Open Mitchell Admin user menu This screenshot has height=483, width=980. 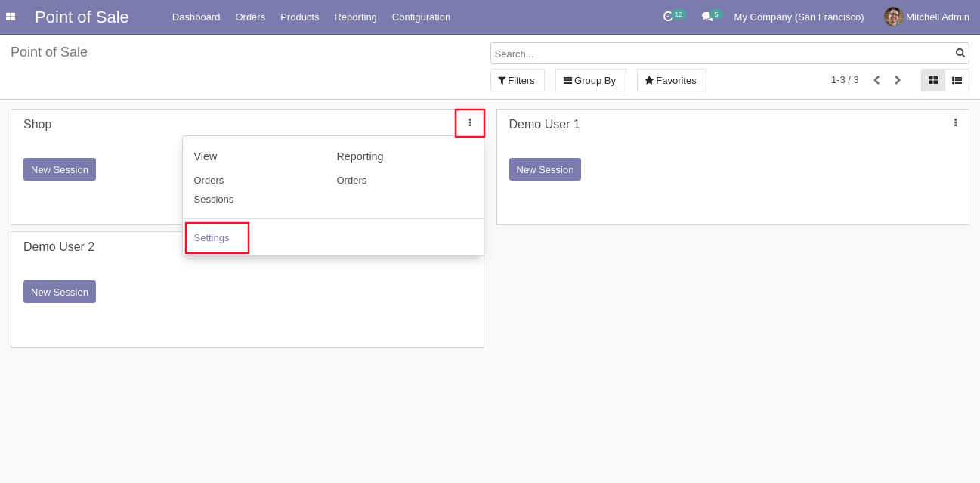tap(927, 17)
